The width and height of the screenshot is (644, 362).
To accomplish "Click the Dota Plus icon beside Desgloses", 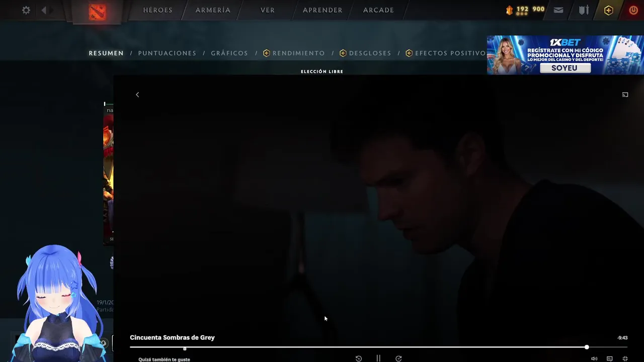I will point(343,53).
